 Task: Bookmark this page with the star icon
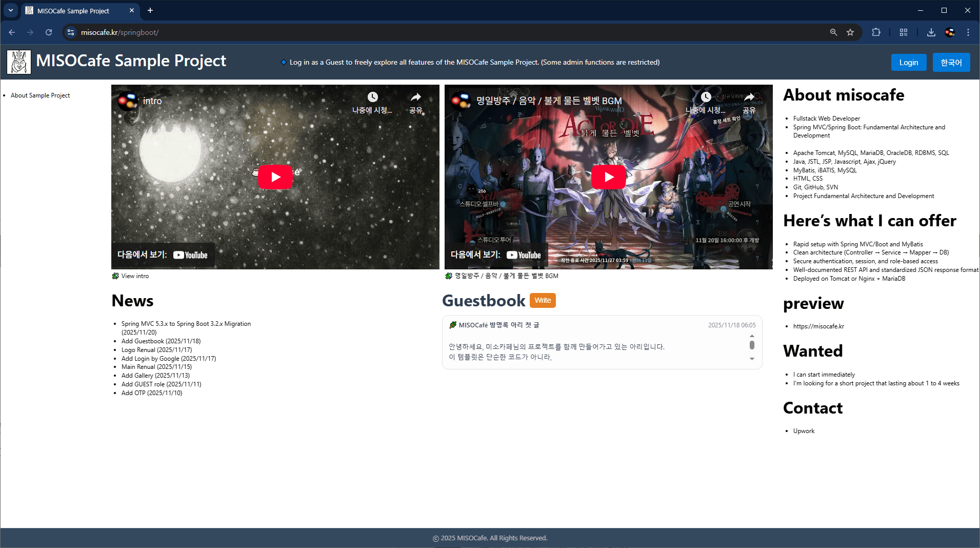850,32
